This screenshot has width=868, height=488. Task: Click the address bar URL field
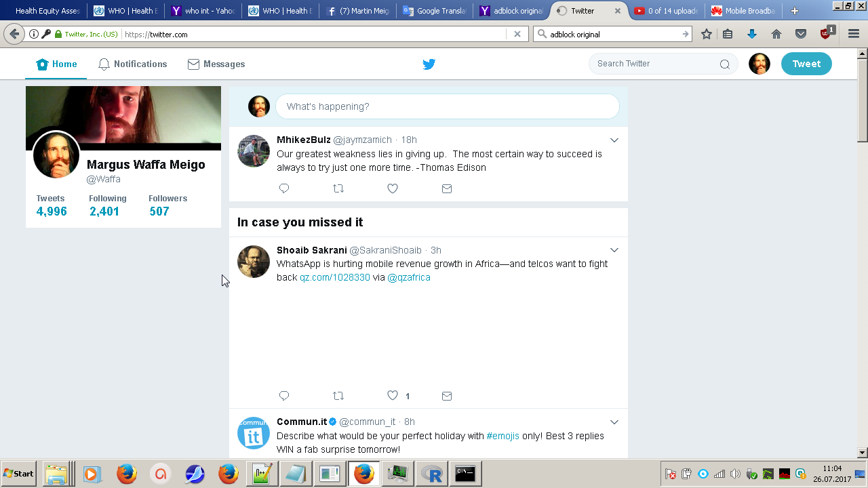click(x=313, y=34)
